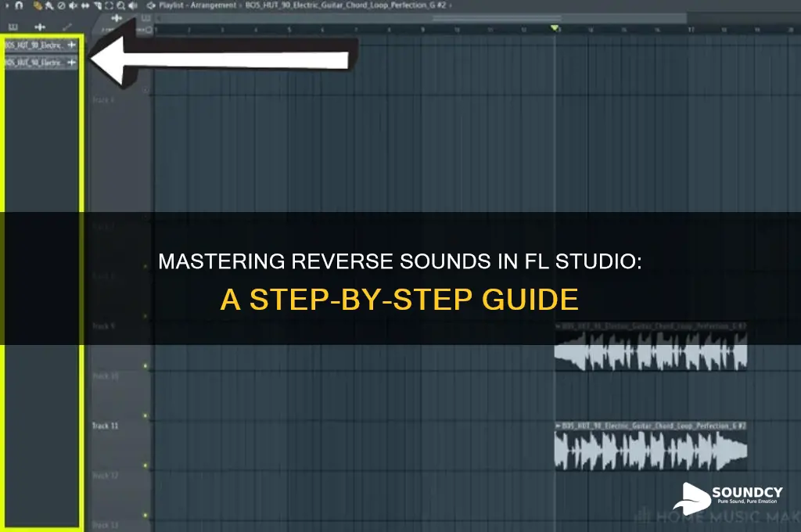Select the Slice tool
801x532 pixels.
[98, 5]
